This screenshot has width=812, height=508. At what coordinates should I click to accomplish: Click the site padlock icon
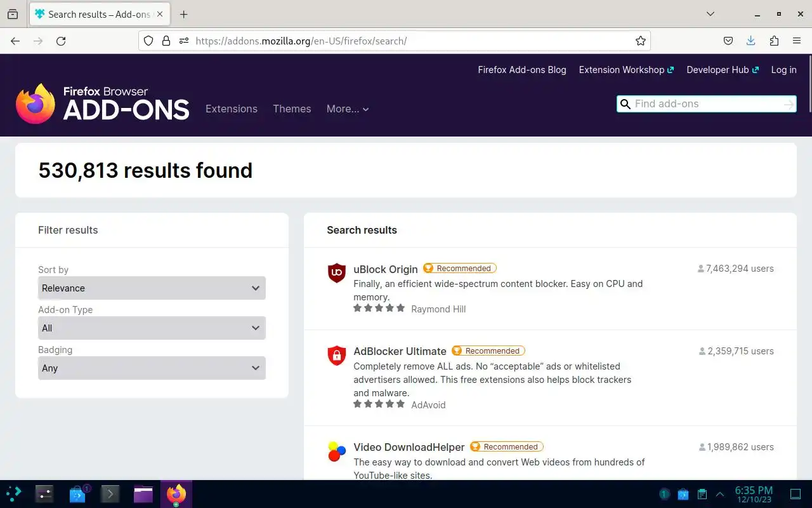point(166,41)
